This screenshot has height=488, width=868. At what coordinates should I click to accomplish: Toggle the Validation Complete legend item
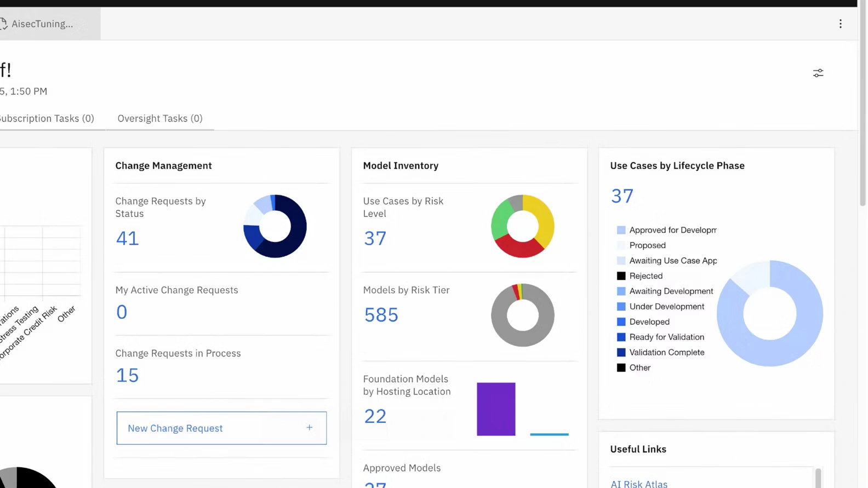(x=666, y=353)
